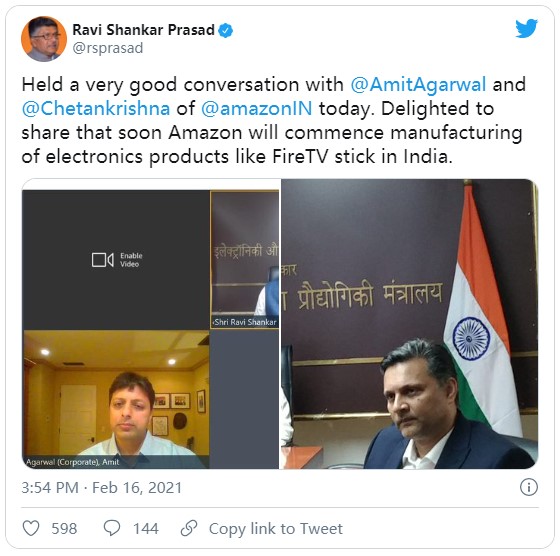View the 144 replies count
Image resolution: width=560 pixels, height=556 pixels.
(x=146, y=529)
